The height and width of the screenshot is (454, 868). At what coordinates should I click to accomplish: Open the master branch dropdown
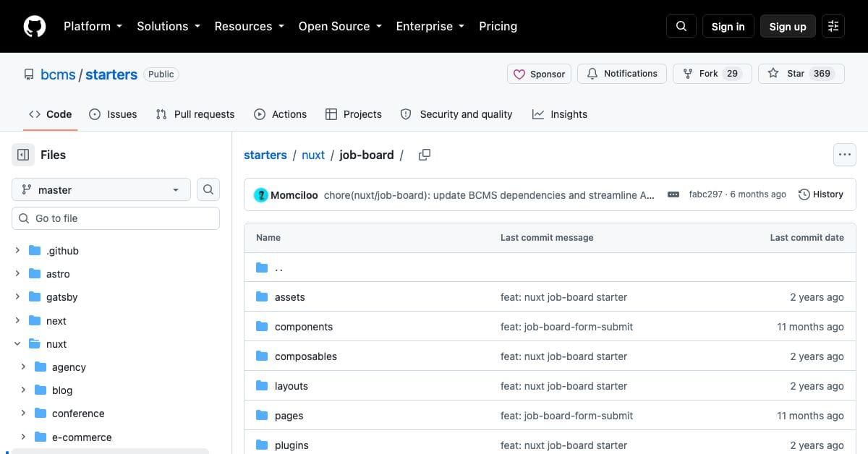click(x=101, y=189)
